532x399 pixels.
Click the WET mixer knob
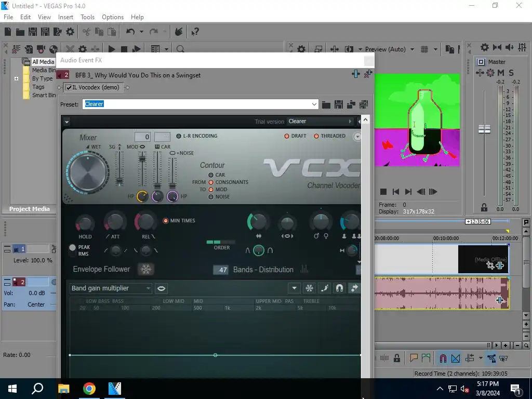[x=88, y=172]
